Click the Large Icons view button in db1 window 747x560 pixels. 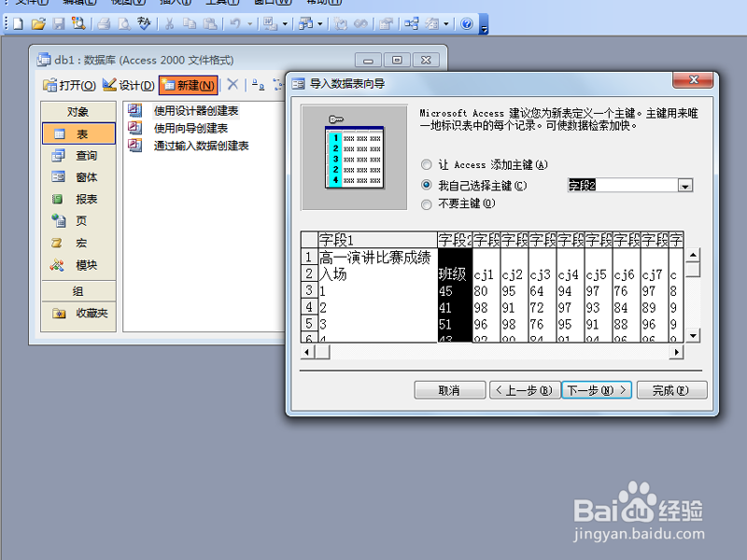tap(258, 85)
